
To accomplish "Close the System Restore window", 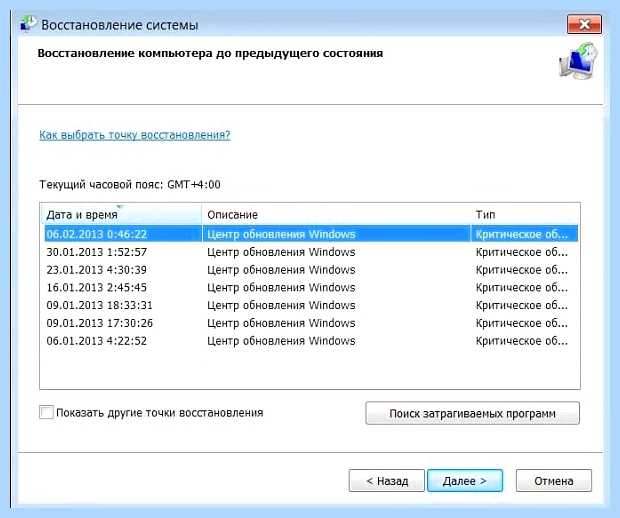I will pyautogui.click(x=584, y=25).
